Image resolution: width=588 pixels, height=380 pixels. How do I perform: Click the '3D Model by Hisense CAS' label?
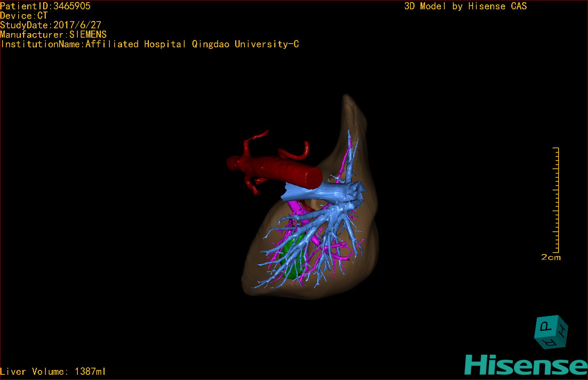tap(466, 6)
